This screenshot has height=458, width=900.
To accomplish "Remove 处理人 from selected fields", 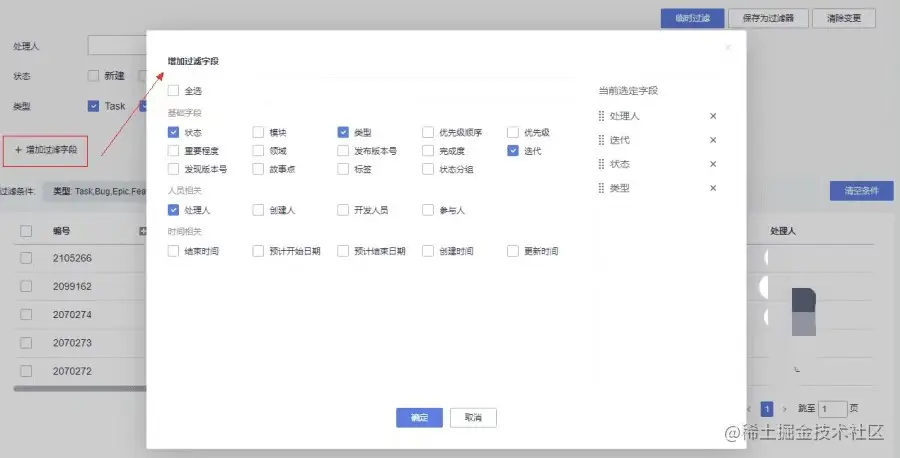I will 713,116.
